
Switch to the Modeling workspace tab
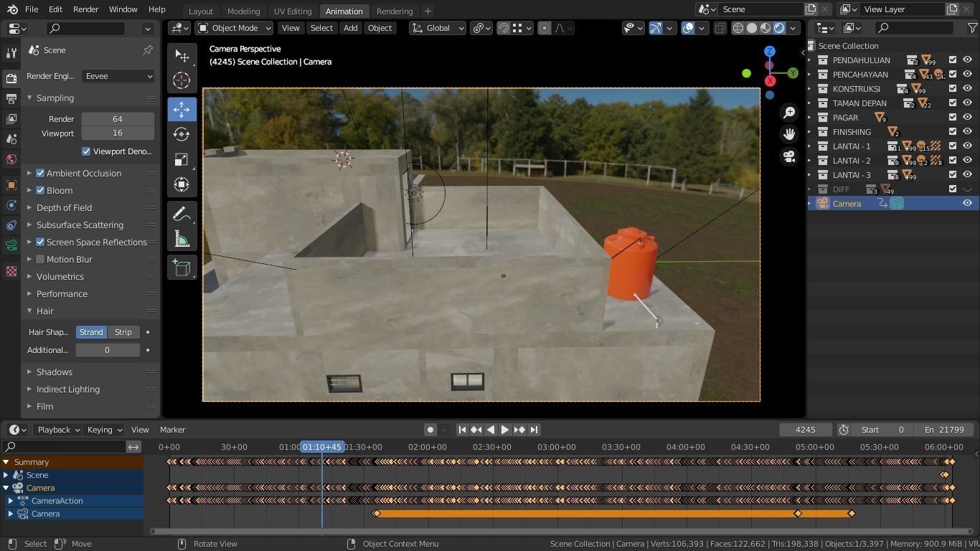243,11
